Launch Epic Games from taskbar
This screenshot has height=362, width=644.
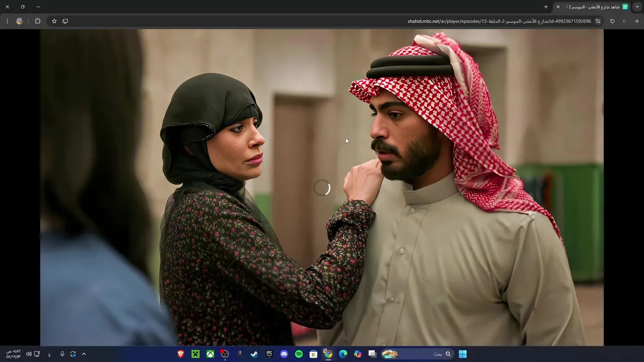pos(269,354)
